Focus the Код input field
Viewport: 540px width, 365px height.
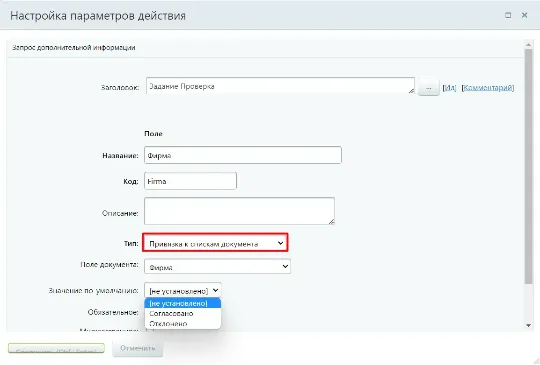pos(190,181)
